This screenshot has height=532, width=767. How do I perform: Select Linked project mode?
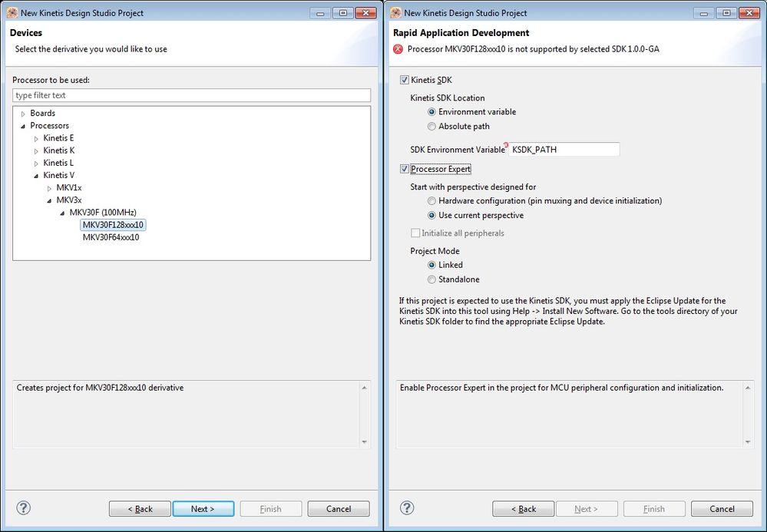pos(431,265)
